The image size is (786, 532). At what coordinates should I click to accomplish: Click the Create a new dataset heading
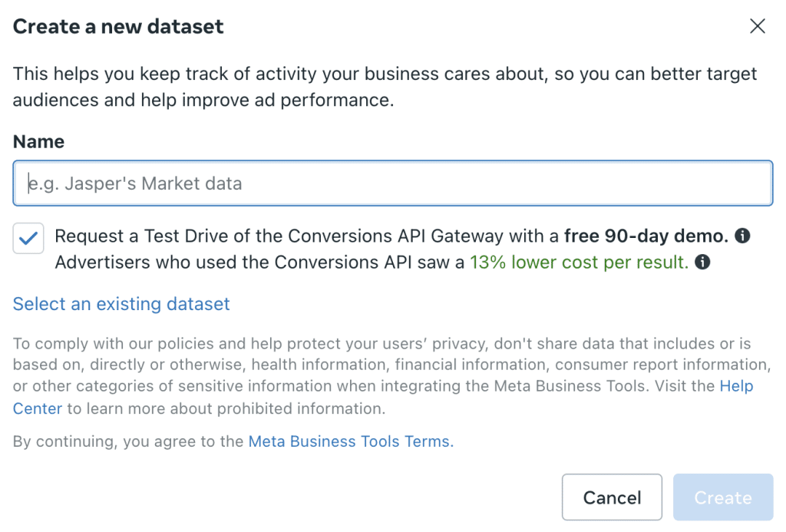(x=118, y=27)
